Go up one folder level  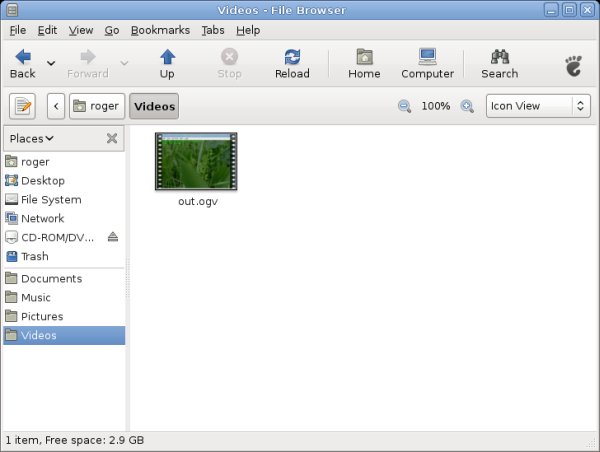(x=167, y=64)
